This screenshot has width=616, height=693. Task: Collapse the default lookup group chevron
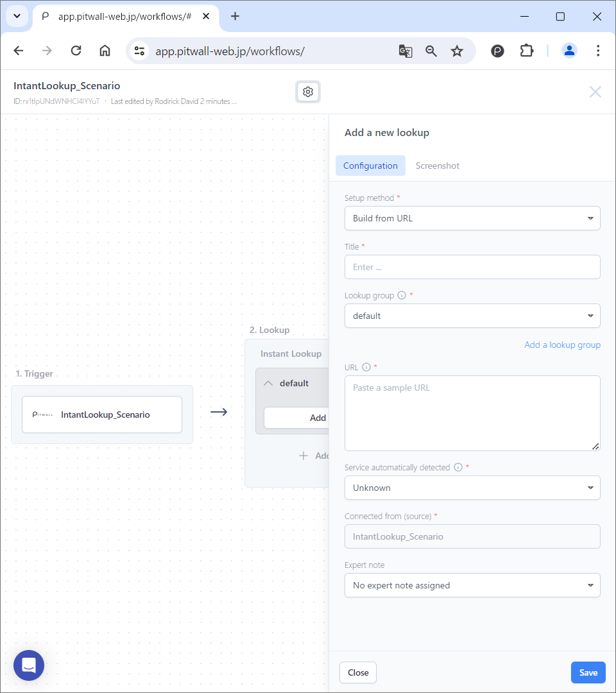pos(268,382)
